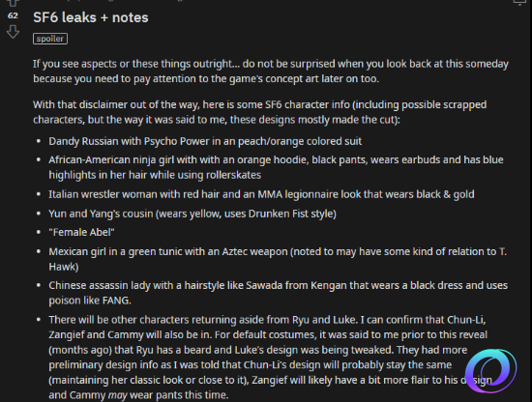Click the Italian wrestler woman list item
The image size is (532, 402).
click(x=261, y=194)
